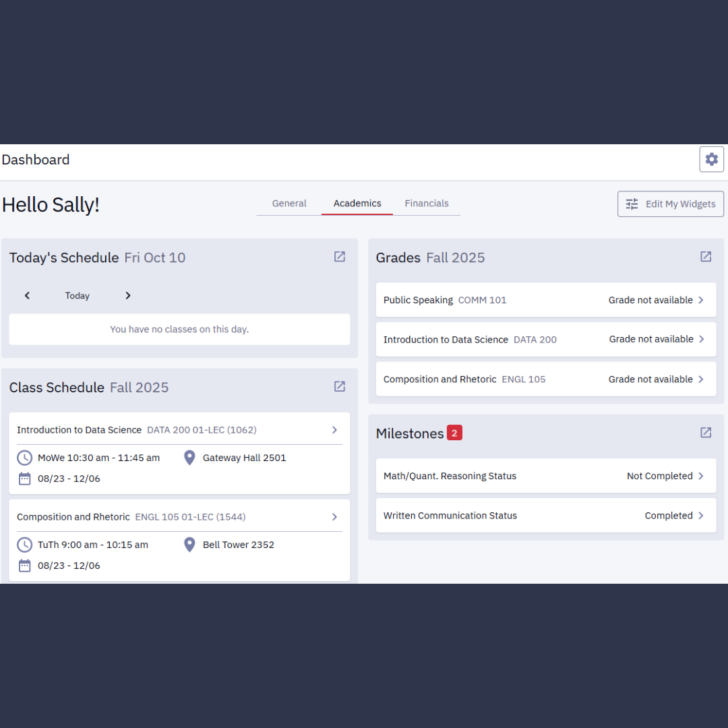Viewport: 728px width, 728px height.
Task: Click the clock icon beside MoWe class time
Action: pyautogui.click(x=24, y=457)
